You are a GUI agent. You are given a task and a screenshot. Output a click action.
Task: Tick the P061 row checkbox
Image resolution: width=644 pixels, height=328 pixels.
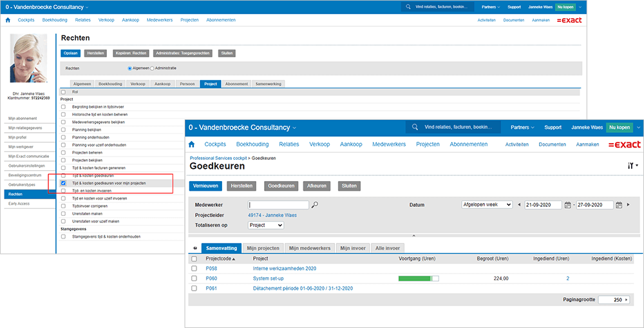click(x=194, y=288)
